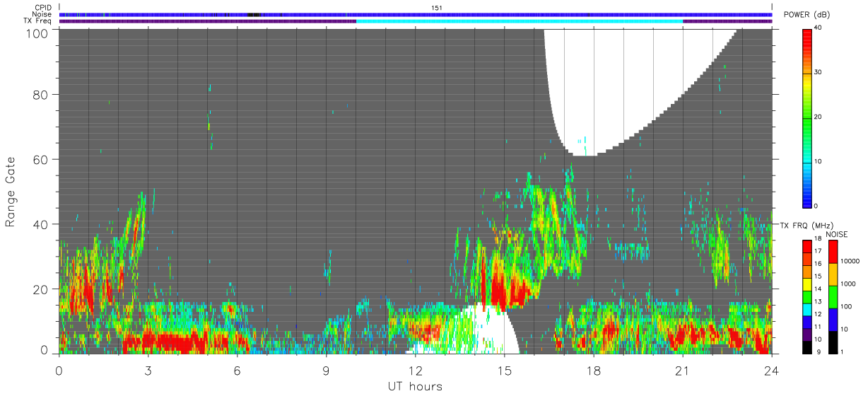Screen dimensions: 868x401
Task: Click the Noise bar label
Action: click(x=42, y=14)
